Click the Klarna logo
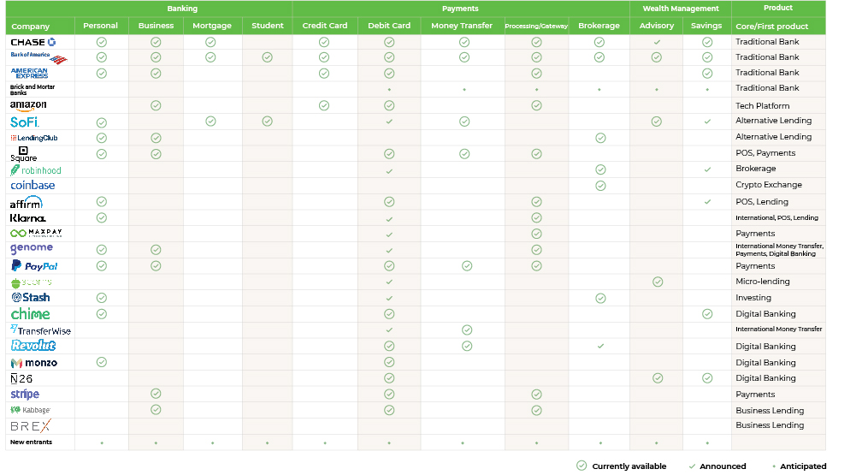 [27, 218]
